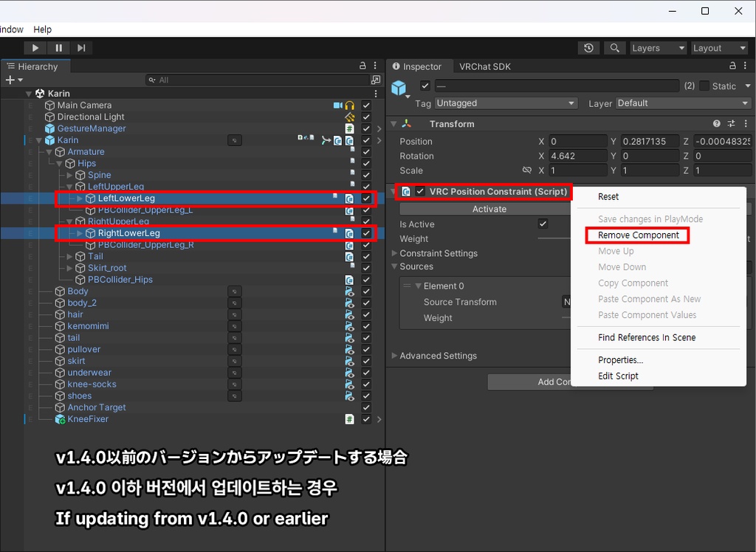Start Play mode with the play button
The image size is (756, 552).
(x=35, y=48)
